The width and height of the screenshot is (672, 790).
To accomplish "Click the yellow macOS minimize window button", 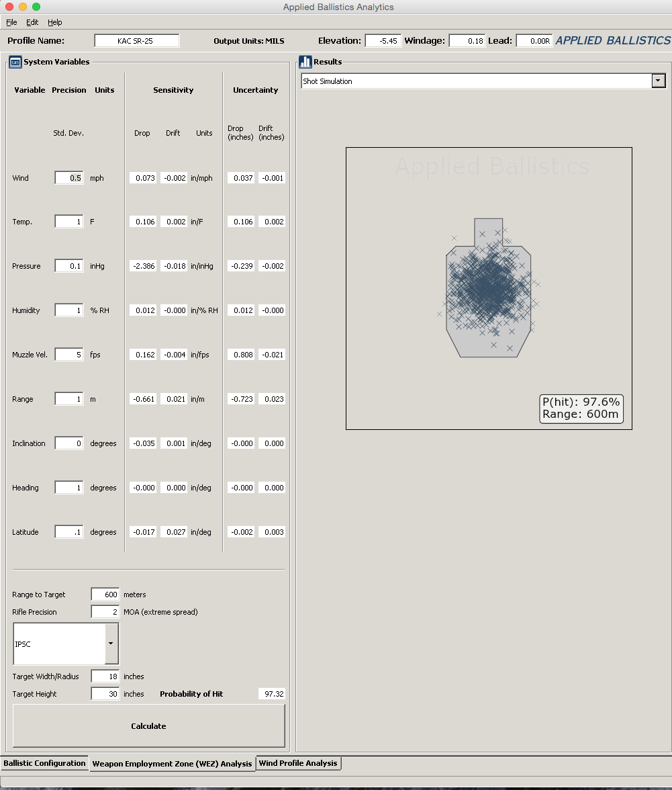I will click(x=23, y=7).
